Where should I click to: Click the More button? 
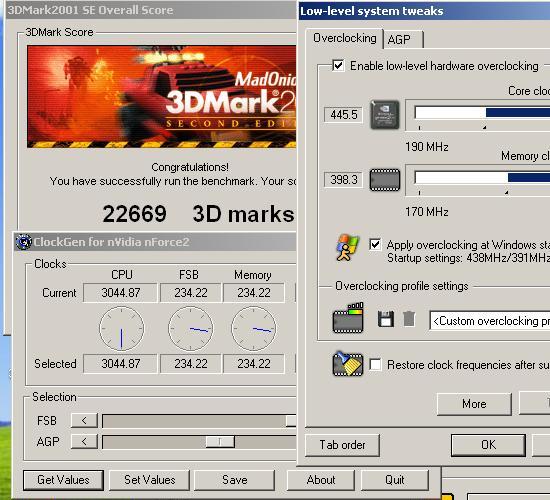(x=474, y=404)
